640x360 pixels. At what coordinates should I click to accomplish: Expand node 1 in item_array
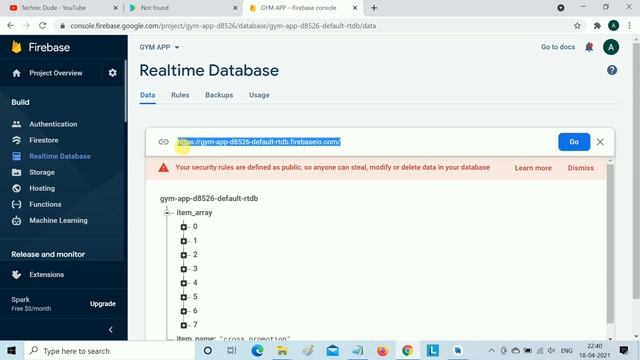[x=184, y=241]
